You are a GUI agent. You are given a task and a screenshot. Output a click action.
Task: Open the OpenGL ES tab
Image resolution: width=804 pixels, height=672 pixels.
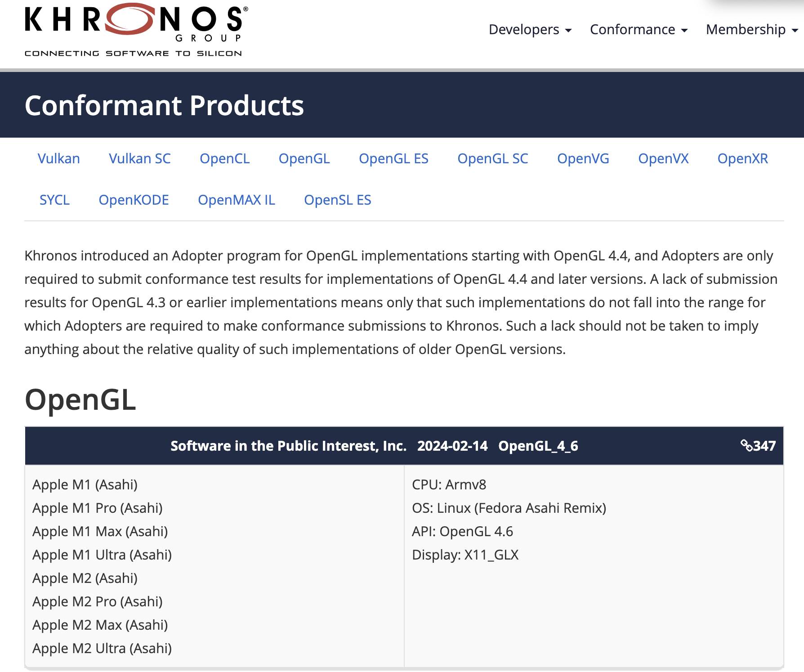[x=393, y=159]
